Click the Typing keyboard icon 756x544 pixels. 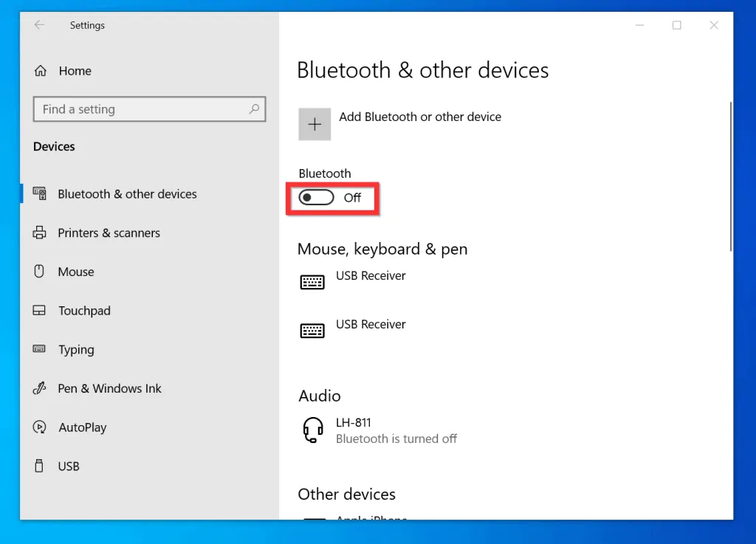(x=39, y=349)
